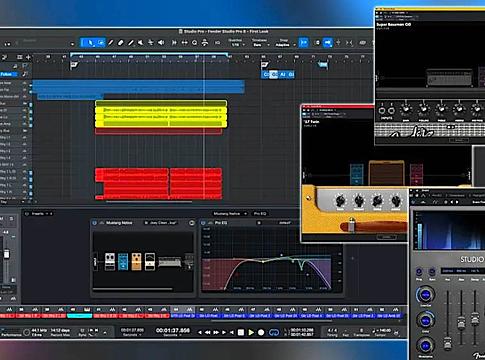
Task: Select the Range tool next to the Arrow
Action: point(101,43)
